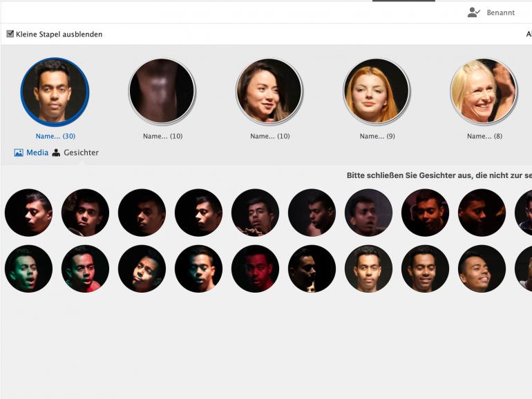The height and width of the screenshot is (399, 532).
Task: Select fourth face in the bottom row
Action: pos(198,269)
